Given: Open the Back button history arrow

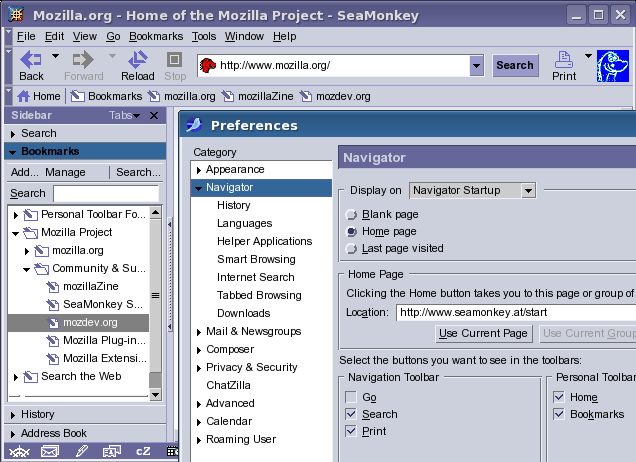Looking at the screenshot, I should tap(56, 56).
